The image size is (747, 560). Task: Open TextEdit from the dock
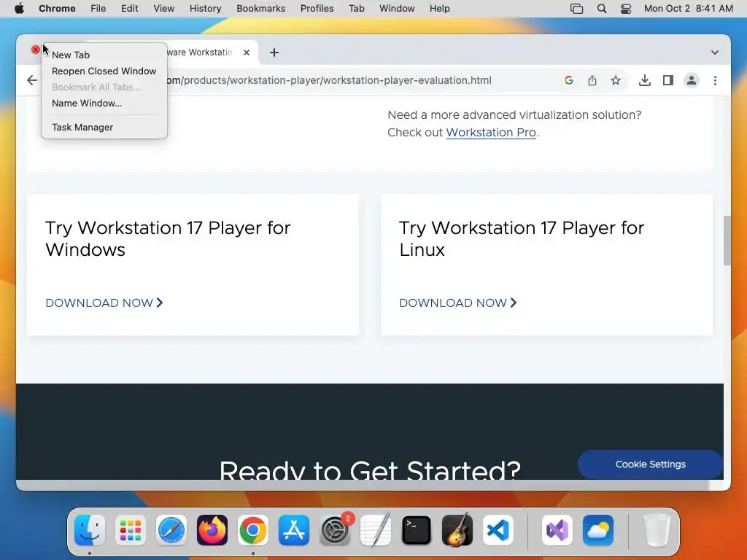click(376, 530)
